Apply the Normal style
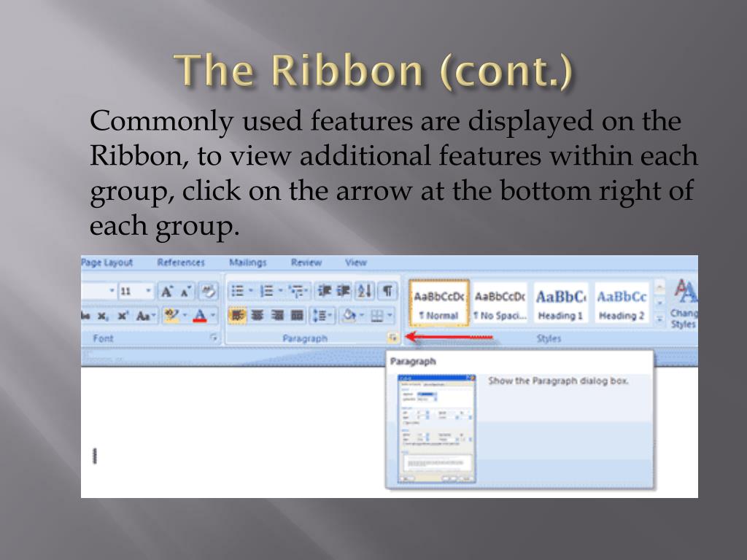The height and width of the screenshot is (560, 747). (439, 304)
